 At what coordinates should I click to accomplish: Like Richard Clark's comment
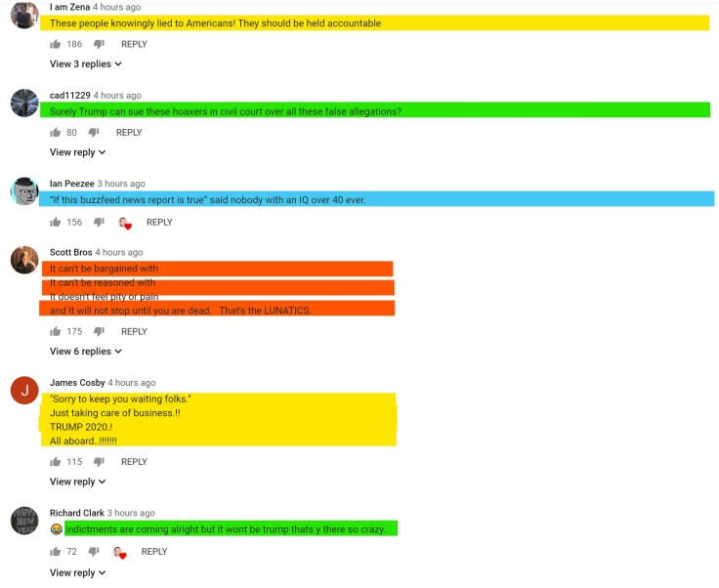pyautogui.click(x=55, y=552)
